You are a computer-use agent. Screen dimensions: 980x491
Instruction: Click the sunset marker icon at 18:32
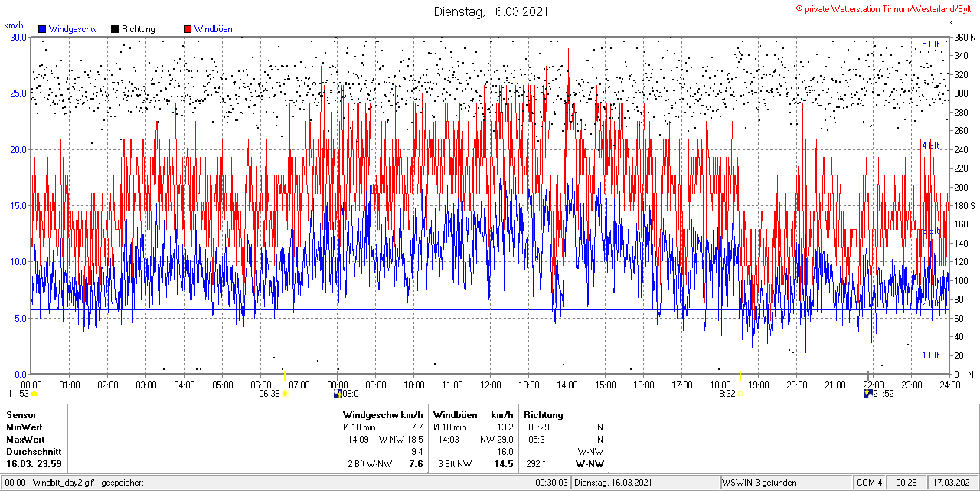coord(740,394)
